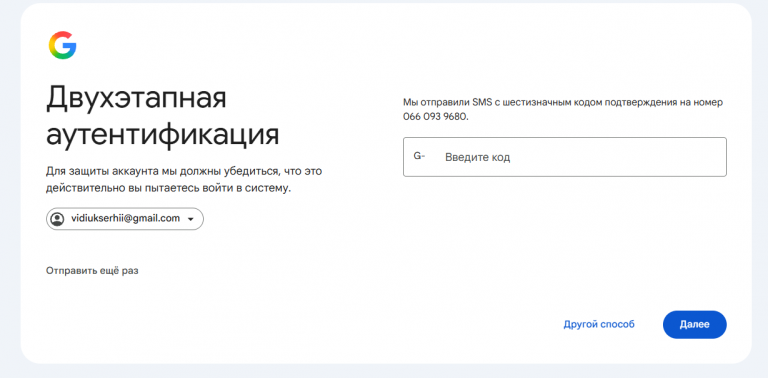Click the dropdown arrow next to the email
Viewport: 768px width, 378px height.
pyautogui.click(x=191, y=219)
